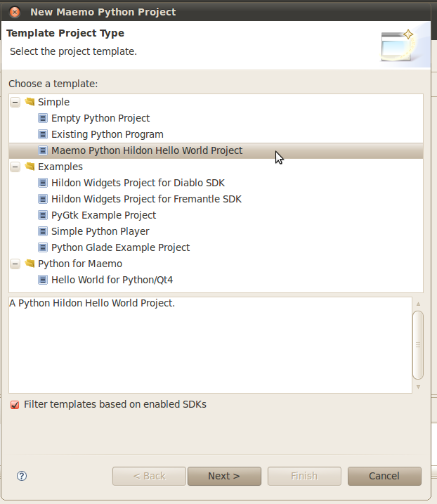Select the PyGtk Example Project template
The image size is (437, 504).
[x=103, y=215]
